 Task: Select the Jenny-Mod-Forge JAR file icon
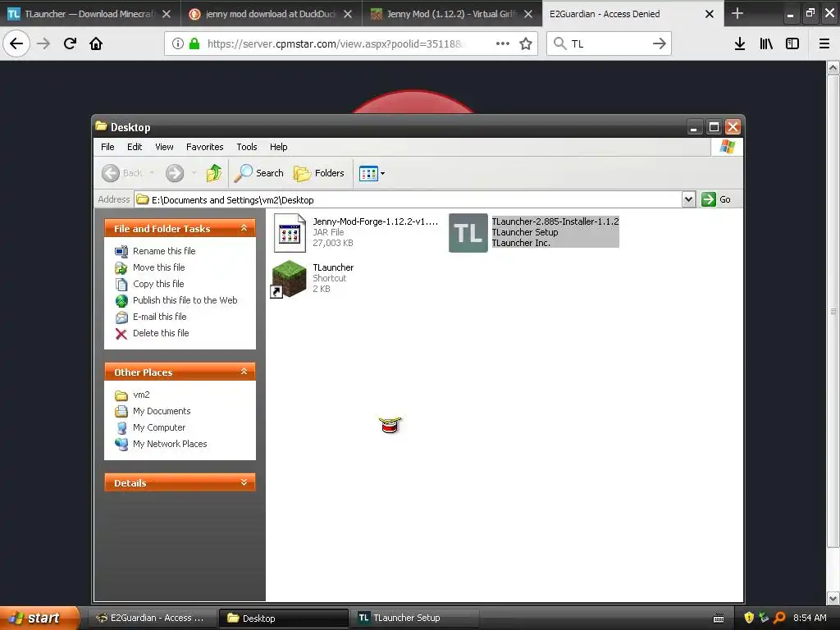tap(290, 233)
